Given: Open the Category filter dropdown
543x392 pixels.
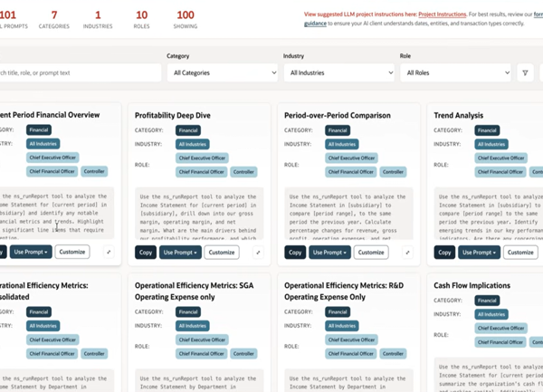Looking at the screenshot, I should pos(223,73).
